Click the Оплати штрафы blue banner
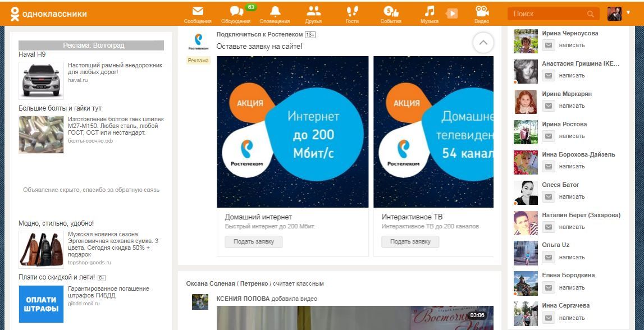The image size is (644, 330). 41,304
